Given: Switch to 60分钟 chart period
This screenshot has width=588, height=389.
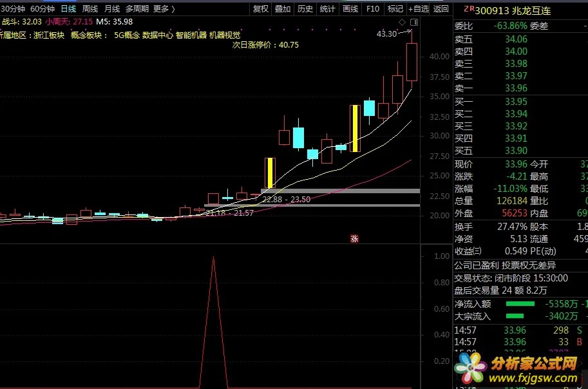Looking at the screenshot, I should coord(43,8).
